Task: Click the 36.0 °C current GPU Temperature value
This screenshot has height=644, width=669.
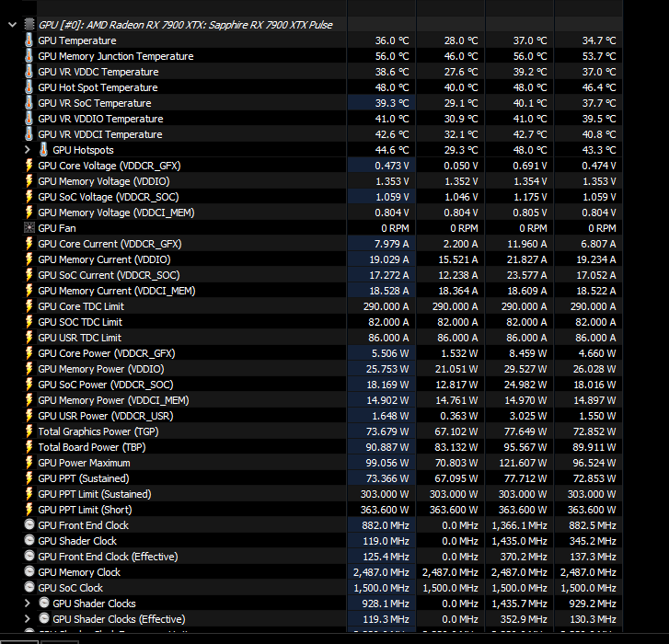Action: click(392, 40)
